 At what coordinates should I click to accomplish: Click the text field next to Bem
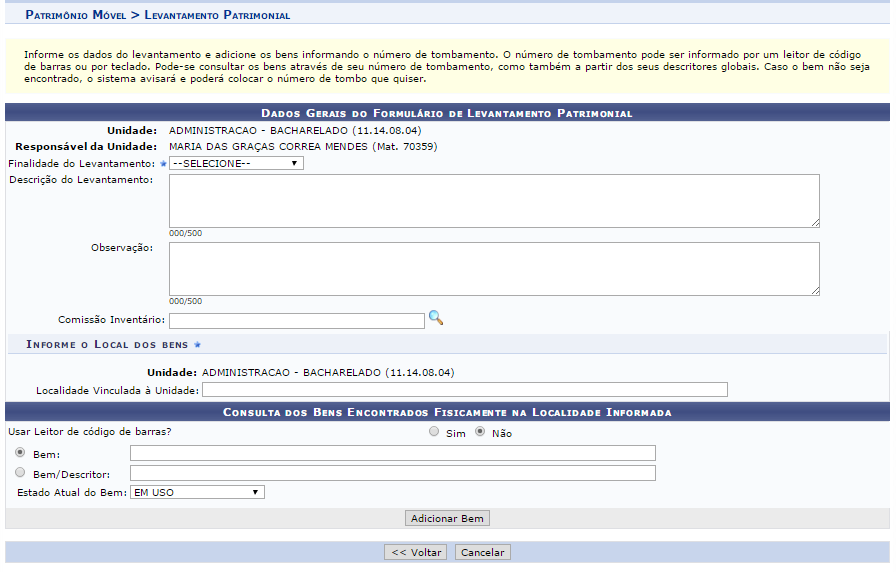pyautogui.click(x=392, y=453)
